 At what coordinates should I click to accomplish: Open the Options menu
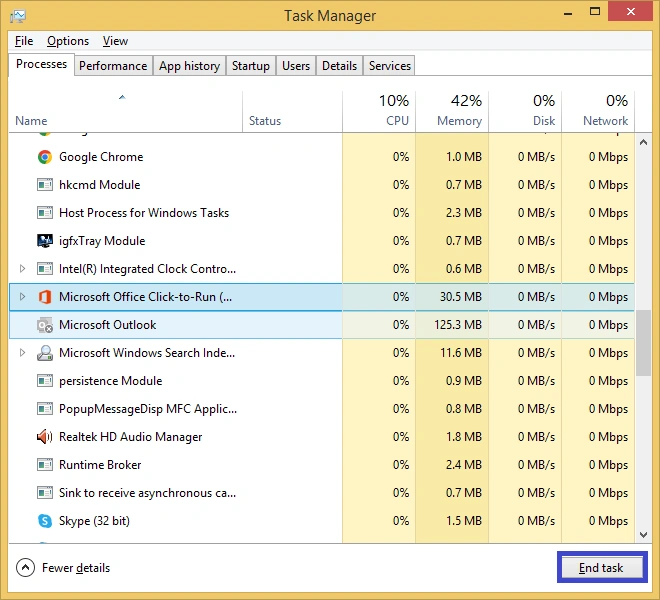click(68, 41)
